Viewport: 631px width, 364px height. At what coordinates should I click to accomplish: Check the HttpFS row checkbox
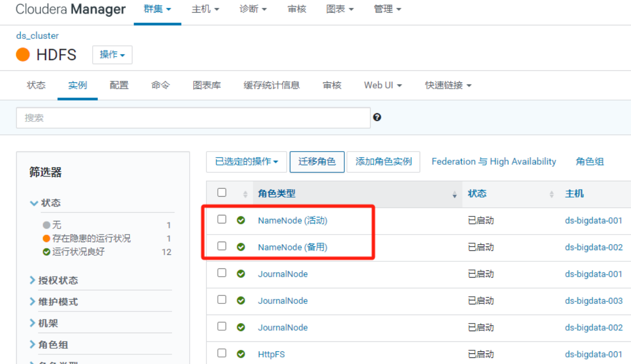coord(221,353)
